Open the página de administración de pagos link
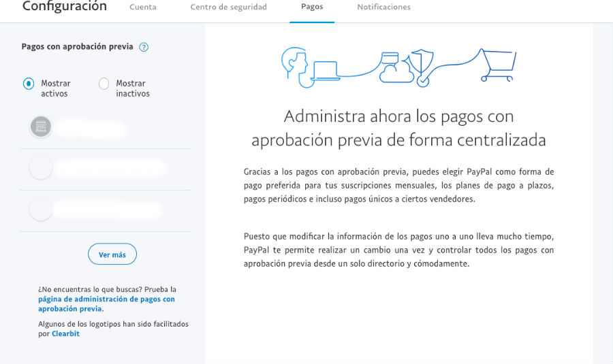613x364 pixels. coord(106,299)
